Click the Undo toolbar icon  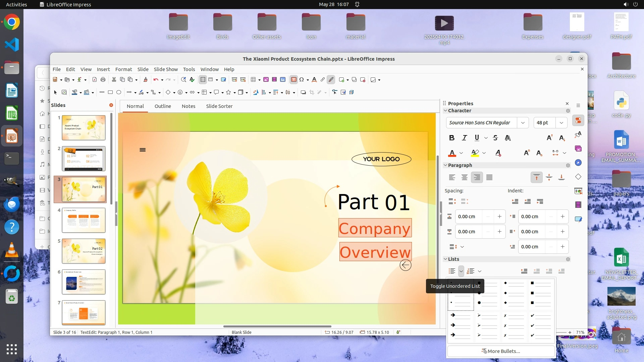point(156,79)
